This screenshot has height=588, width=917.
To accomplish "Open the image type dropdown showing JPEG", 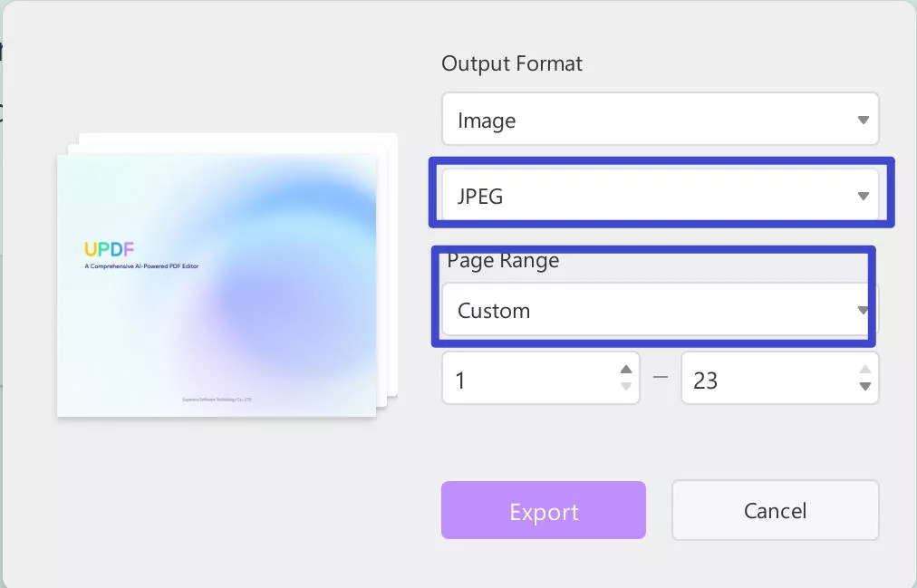I will tap(660, 196).
